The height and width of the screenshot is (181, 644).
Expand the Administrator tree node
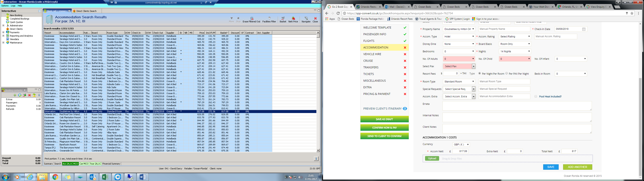click(x=3, y=26)
